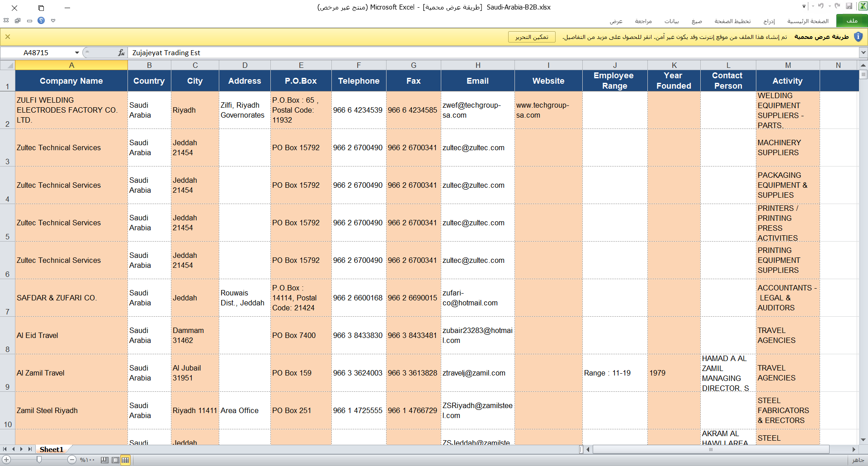
Task: Click the Save icon in quick access toolbar
Action: pos(849,6)
